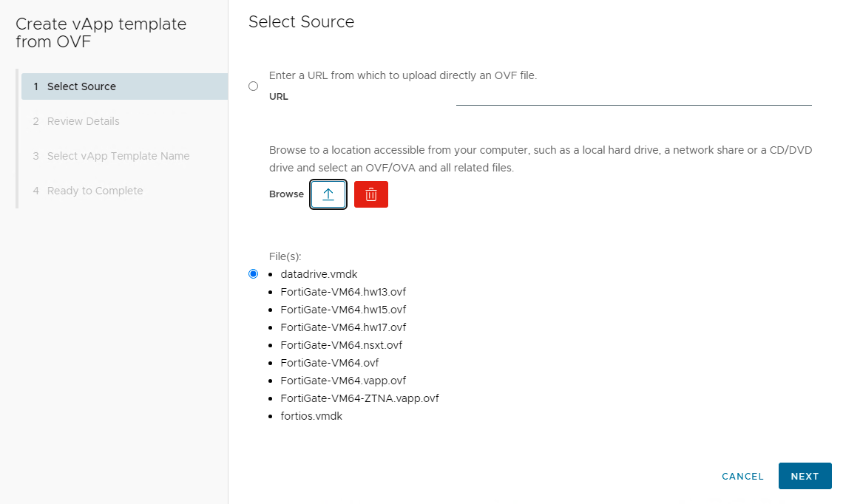Click FortiGate-VM64.nsxt.ovf file entry

(x=342, y=345)
